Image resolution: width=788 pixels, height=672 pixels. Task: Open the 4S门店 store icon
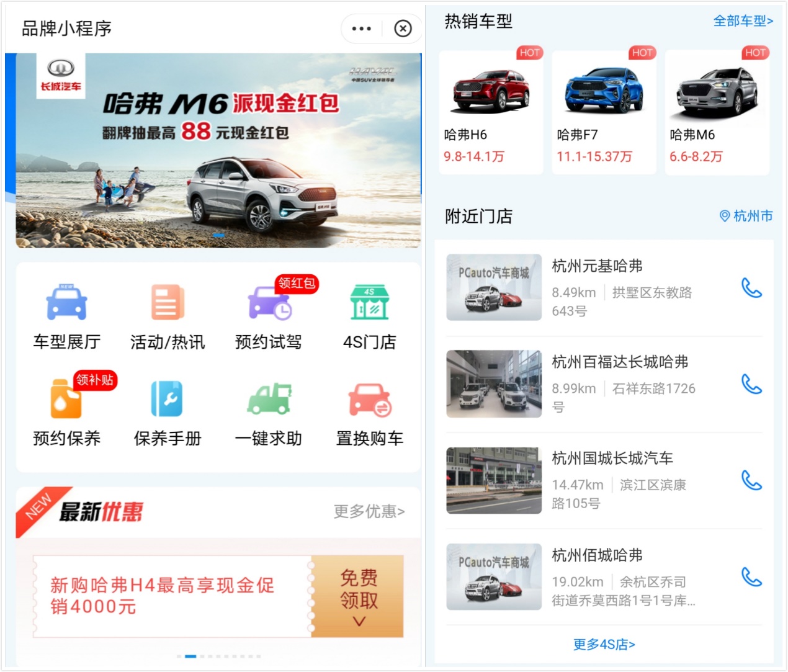pos(370,302)
